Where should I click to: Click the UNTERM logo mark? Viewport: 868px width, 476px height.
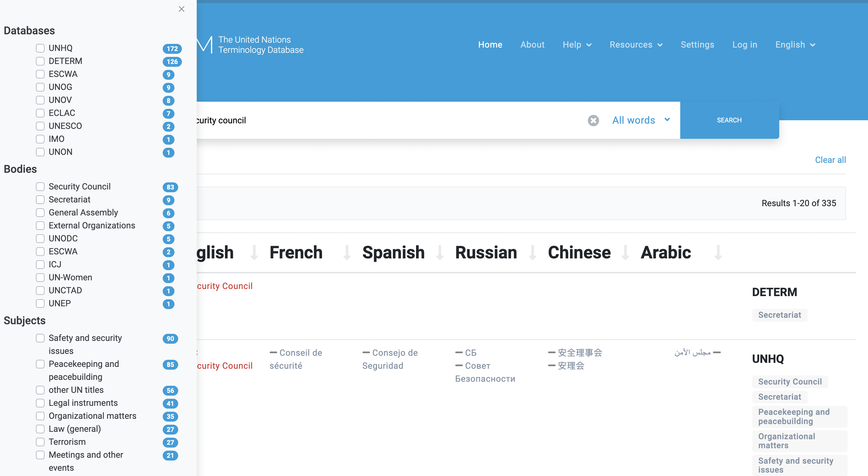tap(205, 45)
